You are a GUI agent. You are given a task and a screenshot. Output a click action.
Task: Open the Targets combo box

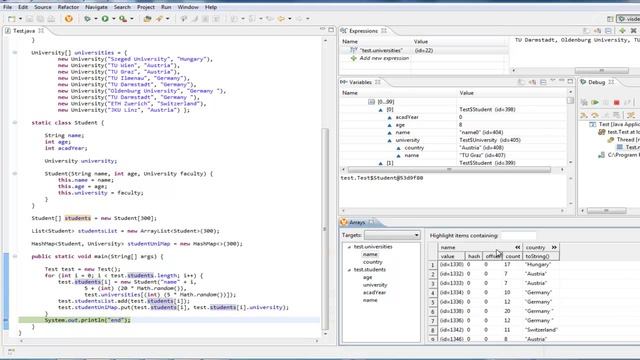[392, 235]
